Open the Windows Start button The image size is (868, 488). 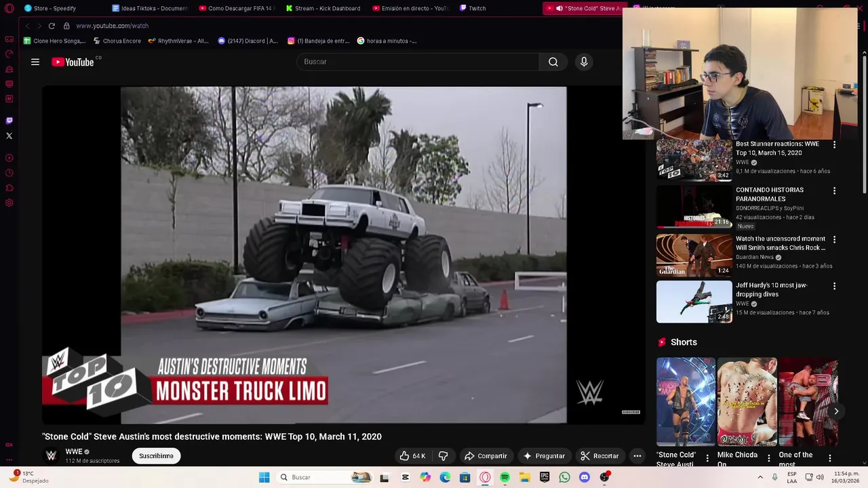tap(264, 477)
